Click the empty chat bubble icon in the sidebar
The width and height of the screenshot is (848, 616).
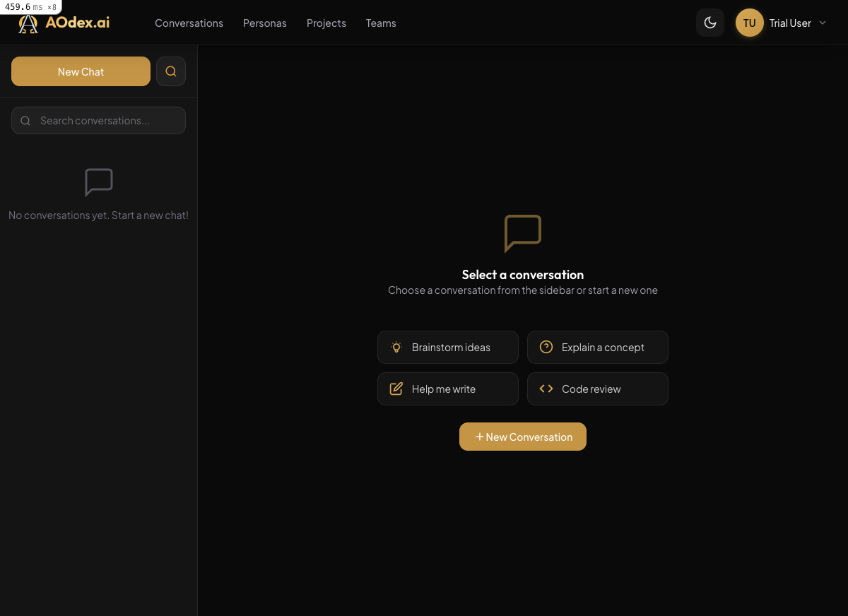pos(98,182)
